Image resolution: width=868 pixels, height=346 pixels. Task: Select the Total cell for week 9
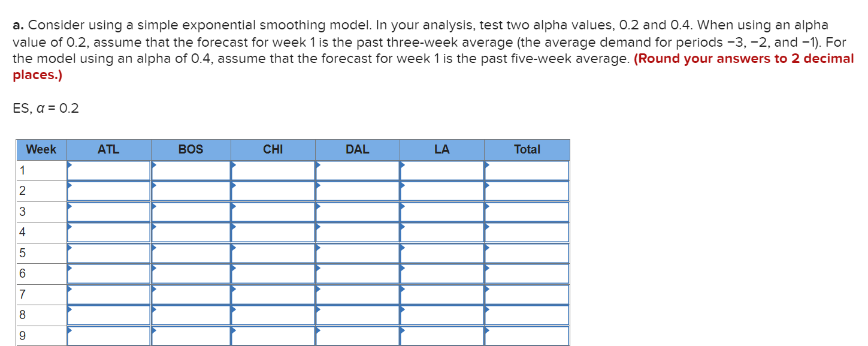(x=527, y=336)
